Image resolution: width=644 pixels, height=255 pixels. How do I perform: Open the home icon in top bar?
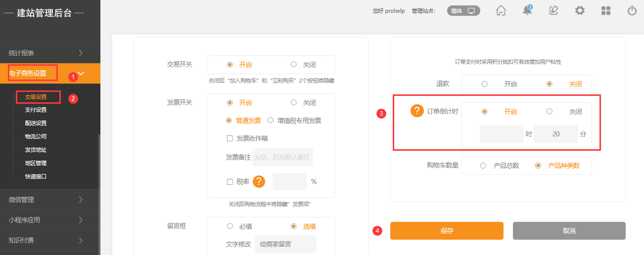pos(501,10)
